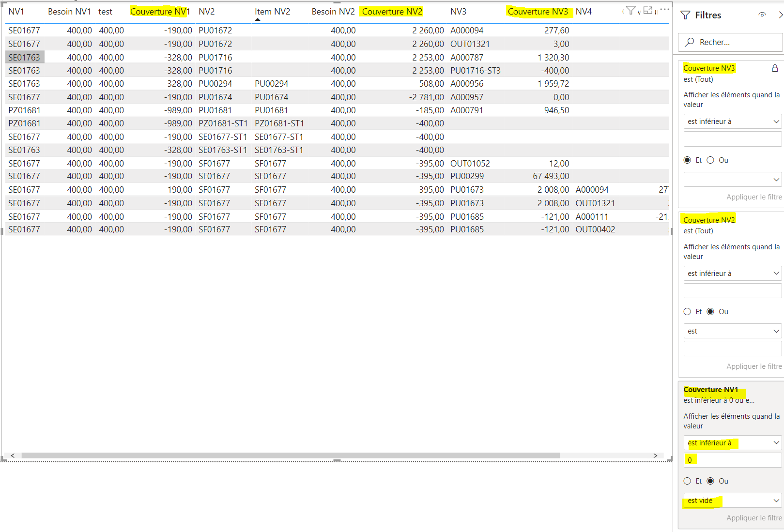Select the highlighted SE01763 cell in NV1 column

(x=25, y=57)
